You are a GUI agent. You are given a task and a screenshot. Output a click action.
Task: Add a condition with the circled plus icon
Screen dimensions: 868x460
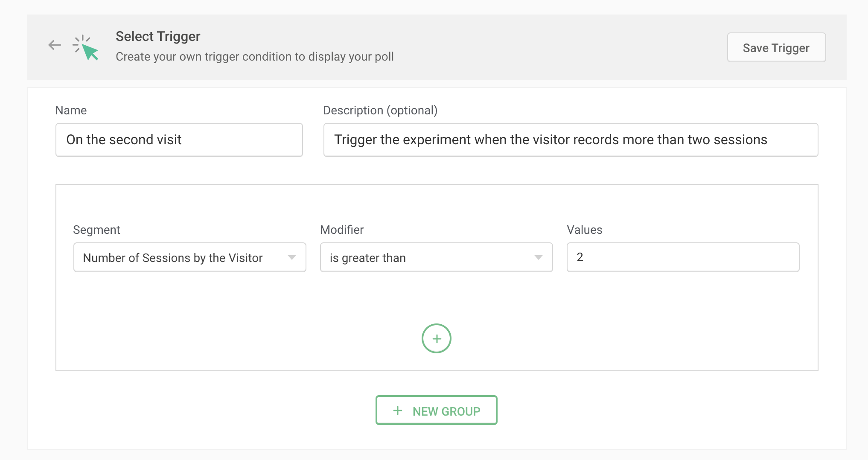(x=436, y=338)
